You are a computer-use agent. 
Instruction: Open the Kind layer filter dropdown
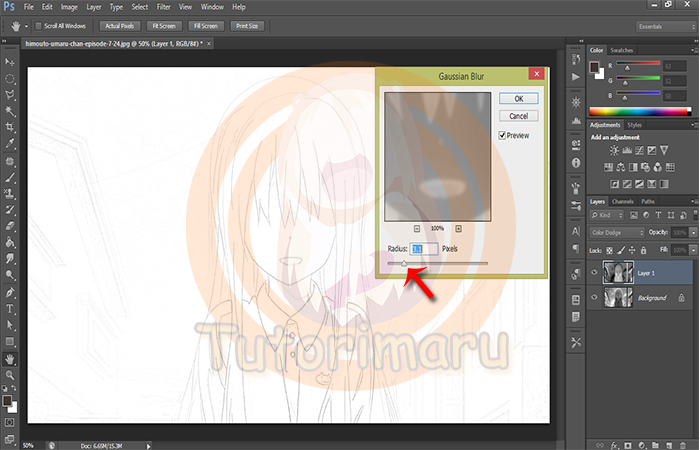click(x=607, y=215)
